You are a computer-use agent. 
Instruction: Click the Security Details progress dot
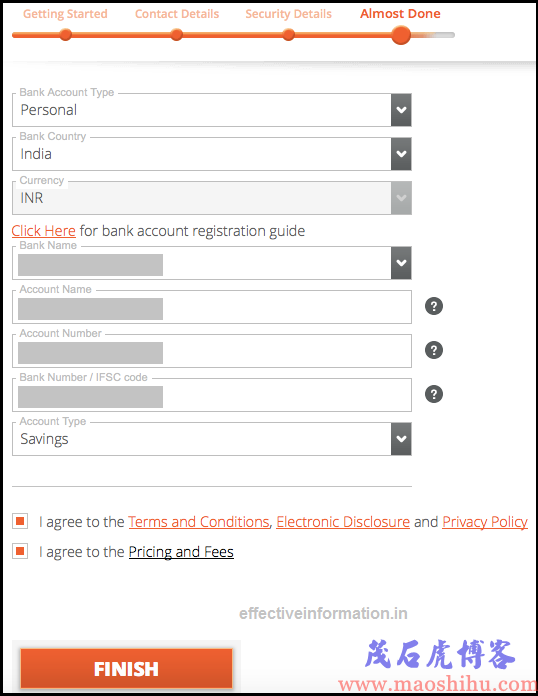coord(289,35)
